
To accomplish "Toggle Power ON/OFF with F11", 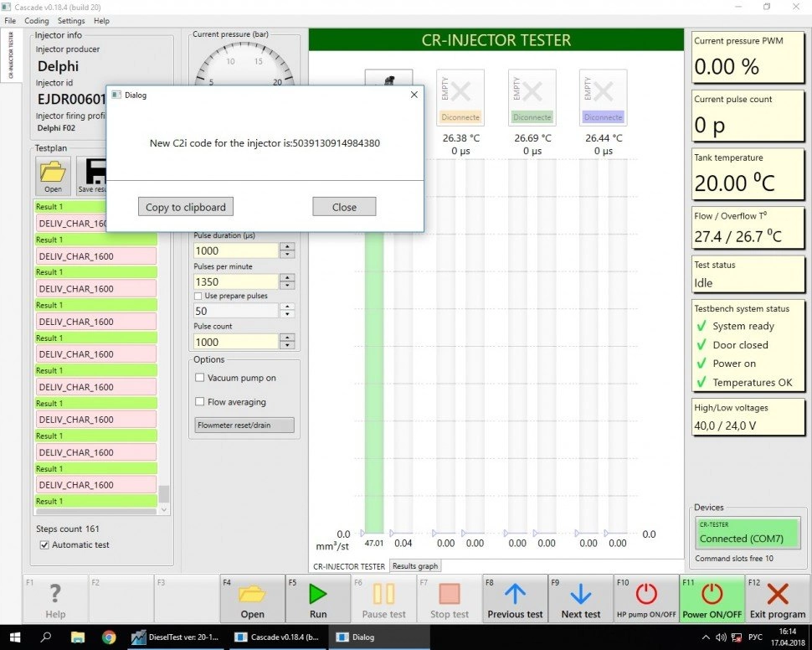I will click(712, 599).
